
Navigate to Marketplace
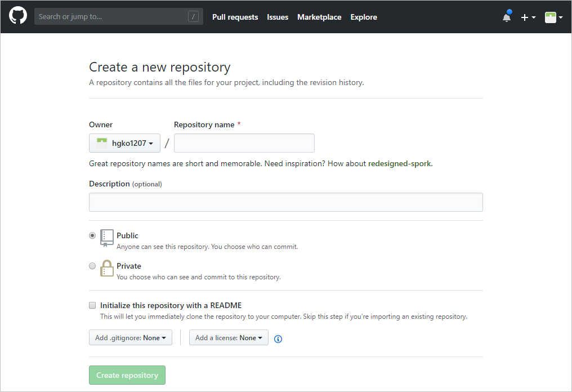pos(319,17)
